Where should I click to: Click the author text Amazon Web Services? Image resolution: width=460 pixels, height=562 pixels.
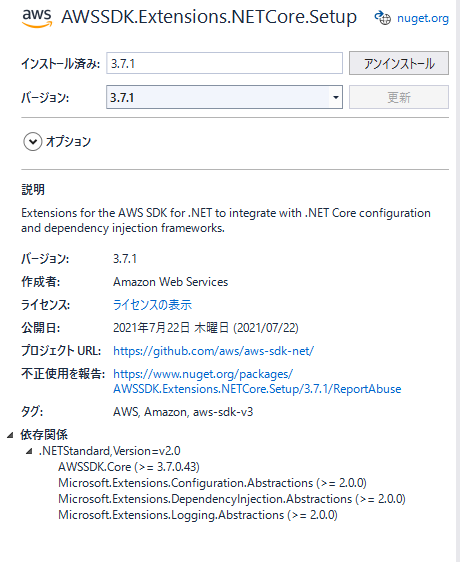coord(171,282)
